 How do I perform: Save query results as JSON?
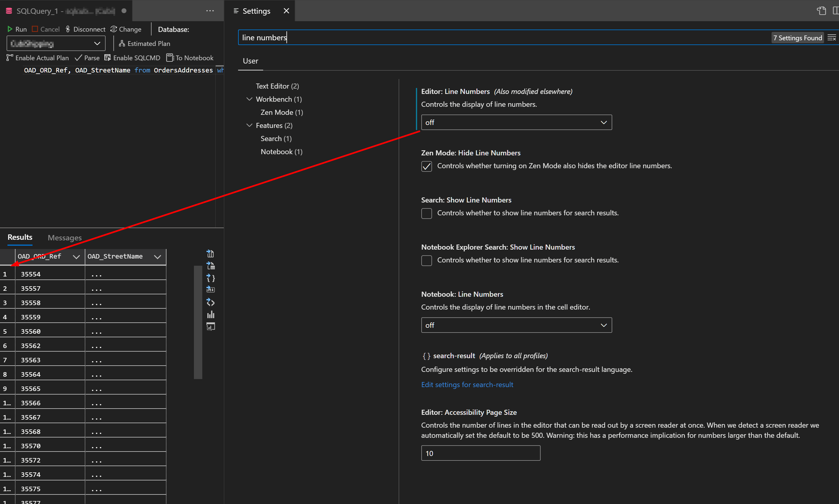click(211, 278)
